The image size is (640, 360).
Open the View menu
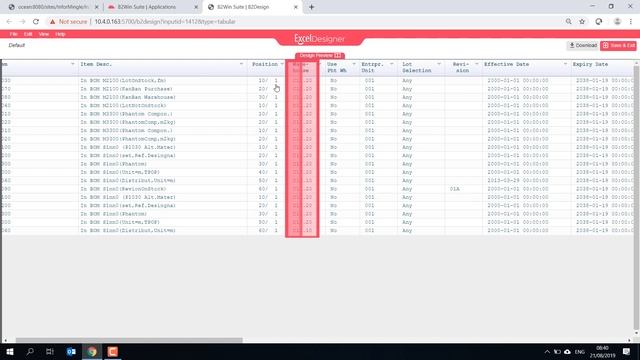tap(44, 34)
